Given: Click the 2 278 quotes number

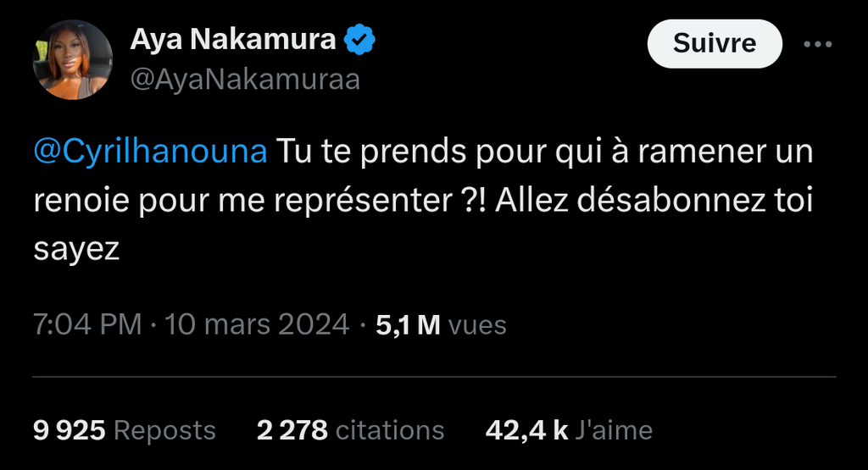Looking at the screenshot, I should (x=292, y=430).
